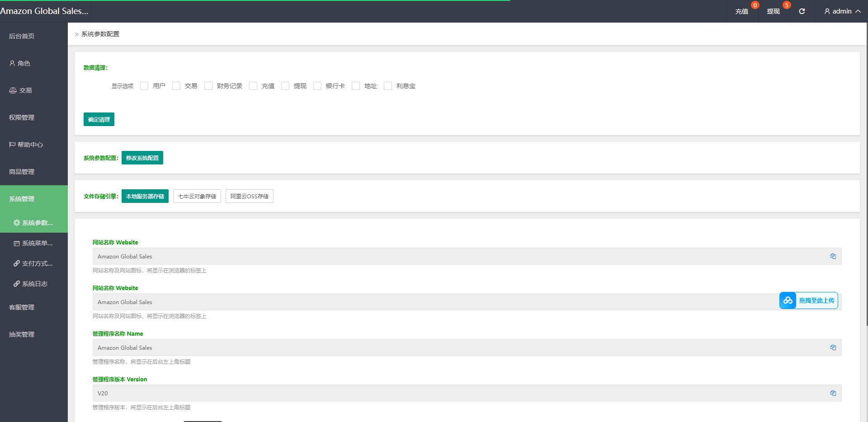Screen dimensions: 868x422
Task: Click the 修改系统配置 button
Action: [x=142, y=158]
